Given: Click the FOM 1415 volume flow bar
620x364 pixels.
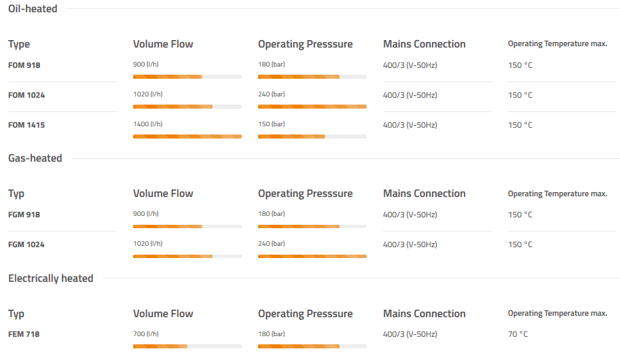Looking at the screenshot, I should (x=187, y=136).
